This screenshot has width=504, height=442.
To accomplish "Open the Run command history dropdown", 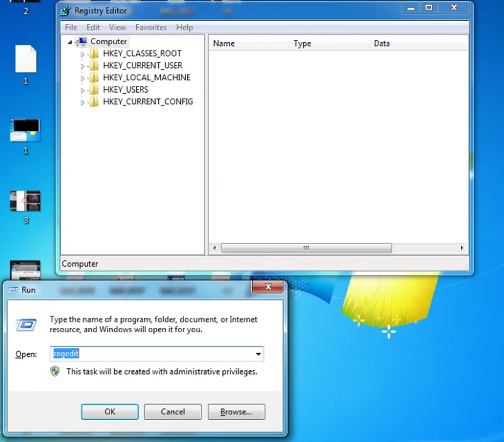I will coord(258,354).
